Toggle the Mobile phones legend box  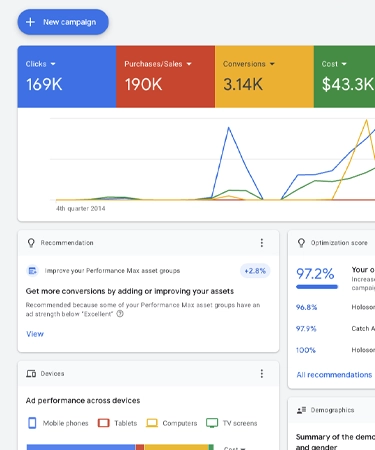32,423
